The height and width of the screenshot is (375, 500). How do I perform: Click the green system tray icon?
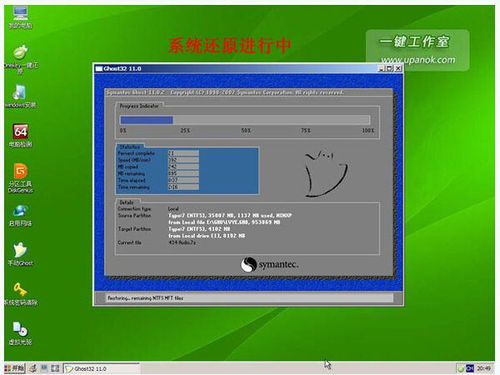point(461,368)
